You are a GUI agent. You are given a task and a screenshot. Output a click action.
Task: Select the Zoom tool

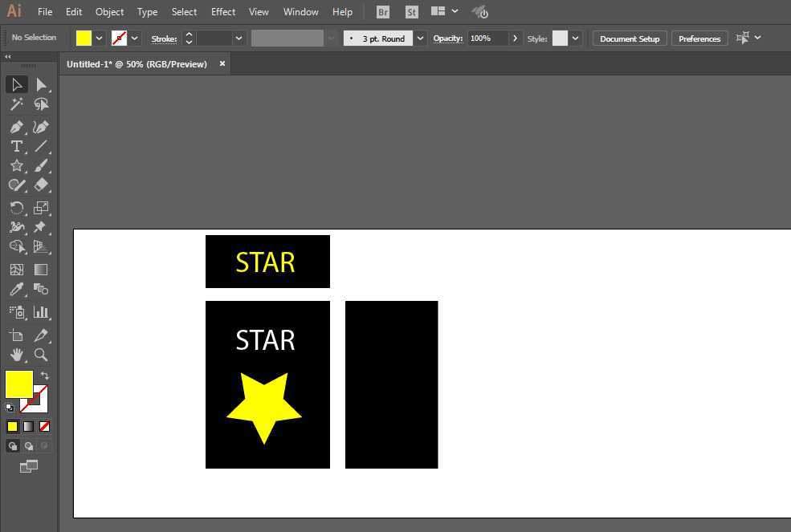(41, 354)
